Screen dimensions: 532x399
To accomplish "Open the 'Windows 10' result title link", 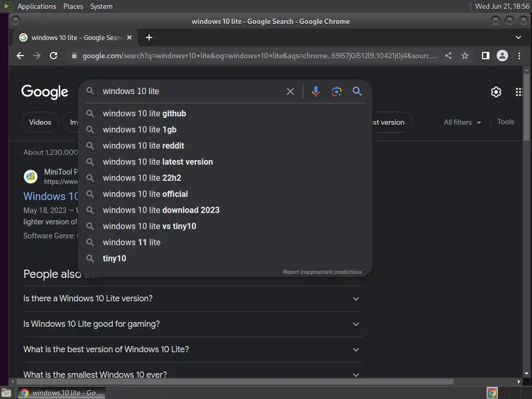I will tap(50, 196).
